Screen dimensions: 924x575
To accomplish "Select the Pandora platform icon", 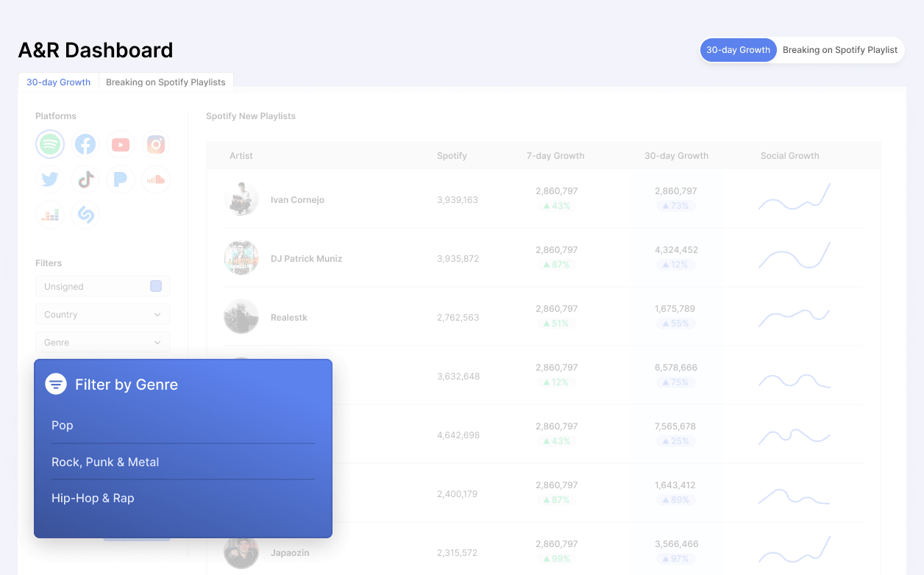I will pyautogui.click(x=121, y=179).
